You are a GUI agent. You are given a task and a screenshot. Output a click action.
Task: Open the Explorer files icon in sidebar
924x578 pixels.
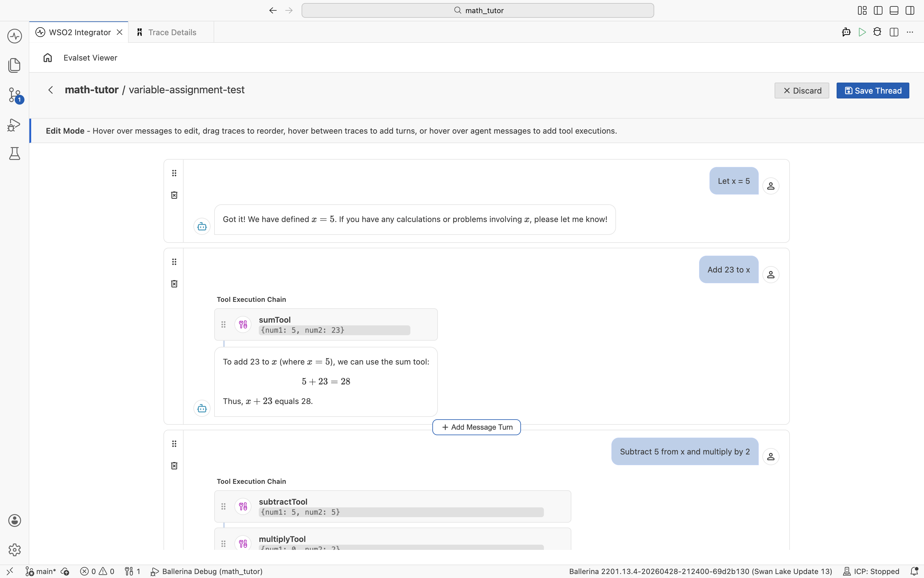[x=14, y=65]
